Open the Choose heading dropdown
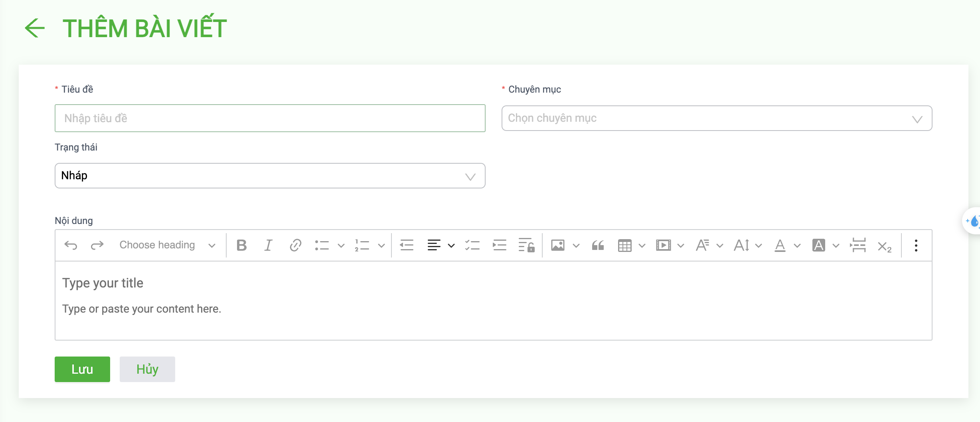The height and width of the screenshot is (422, 980). 168,245
